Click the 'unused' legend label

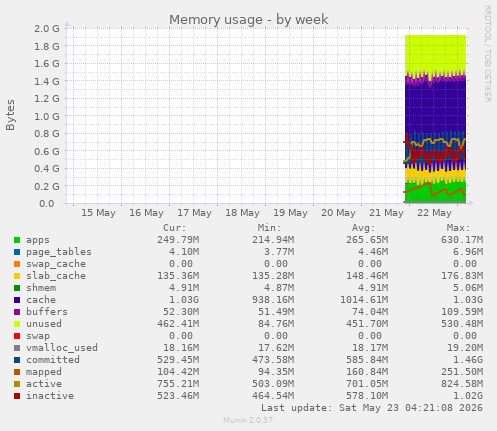pos(44,324)
